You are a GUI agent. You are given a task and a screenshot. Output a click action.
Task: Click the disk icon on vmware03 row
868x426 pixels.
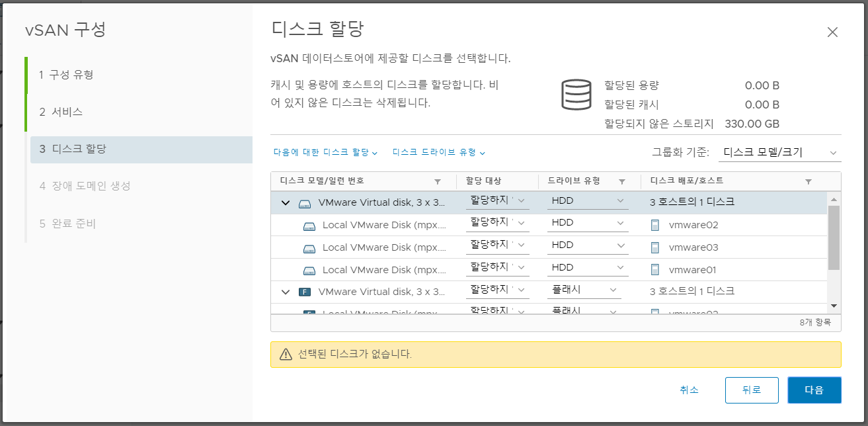(309, 249)
